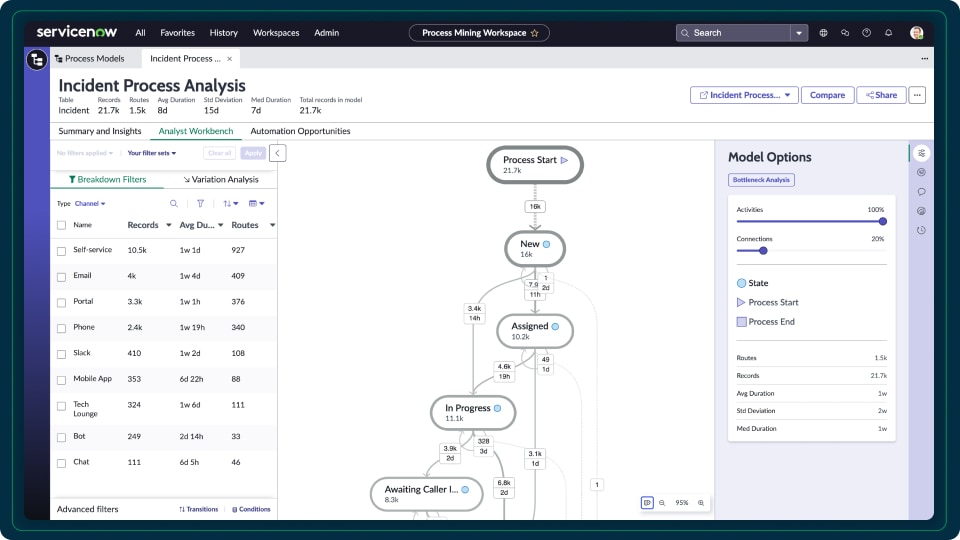Click the Share button
Viewport: 960px width, 540px height.
click(x=881, y=95)
